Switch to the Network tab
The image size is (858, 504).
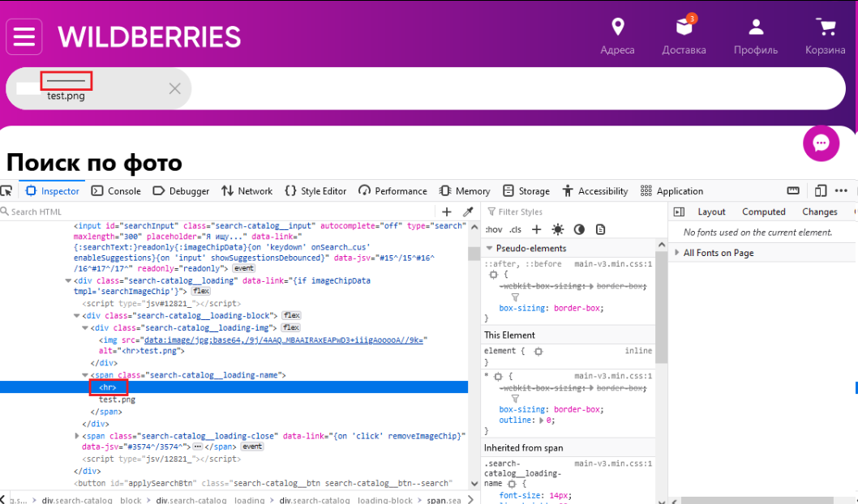(247, 190)
